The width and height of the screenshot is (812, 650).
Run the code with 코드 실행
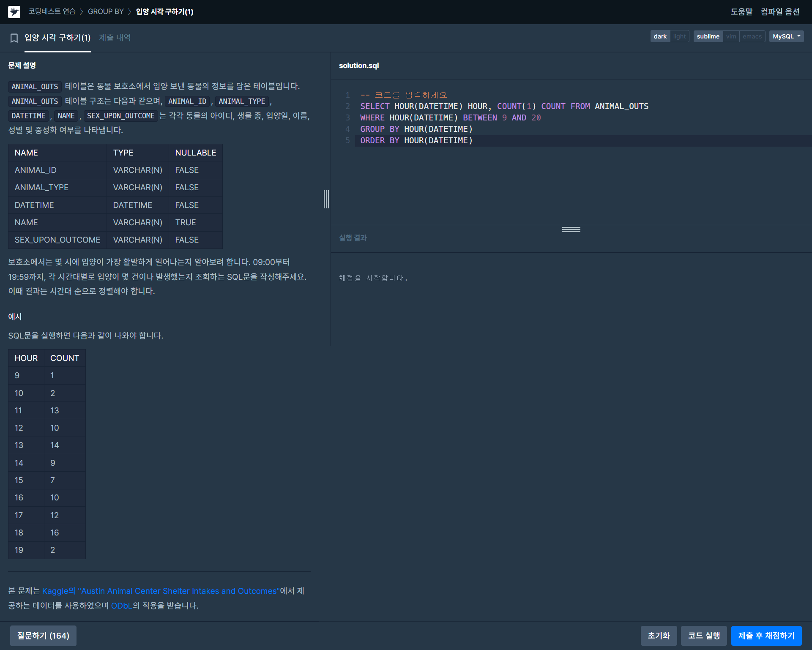pyautogui.click(x=703, y=636)
